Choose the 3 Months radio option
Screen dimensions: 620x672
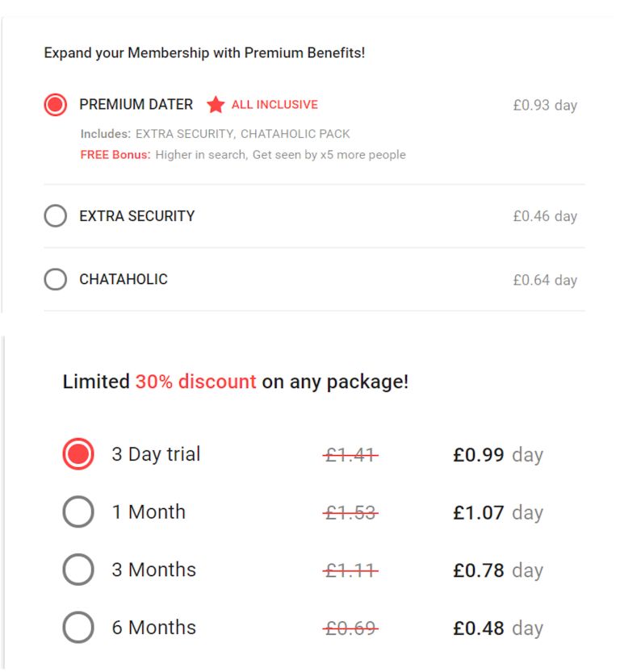click(78, 570)
